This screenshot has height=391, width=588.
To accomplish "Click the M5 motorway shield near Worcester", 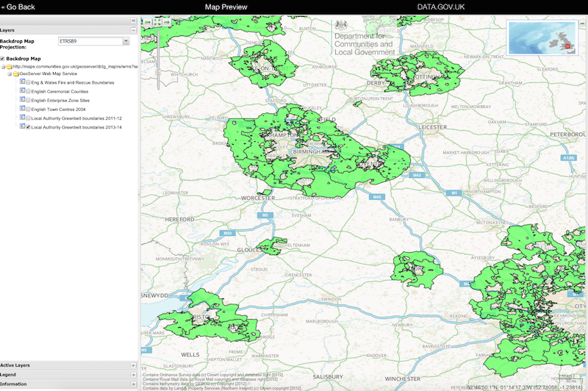I will tap(265, 215).
